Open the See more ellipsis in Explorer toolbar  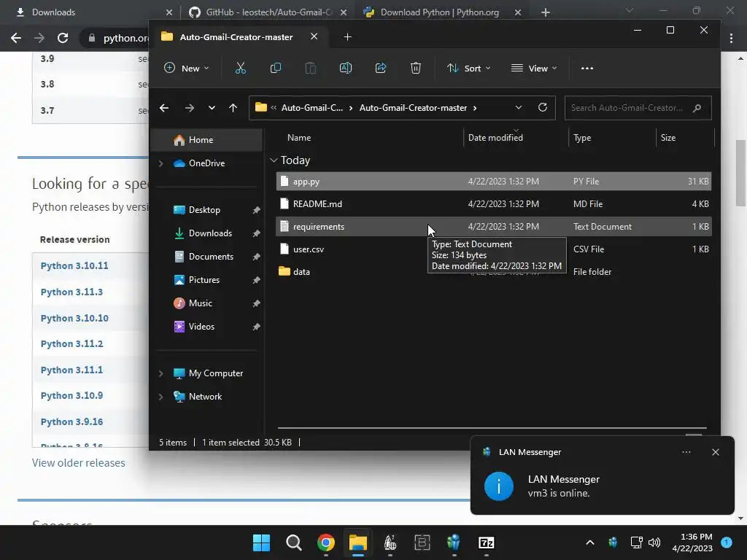point(587,68)
